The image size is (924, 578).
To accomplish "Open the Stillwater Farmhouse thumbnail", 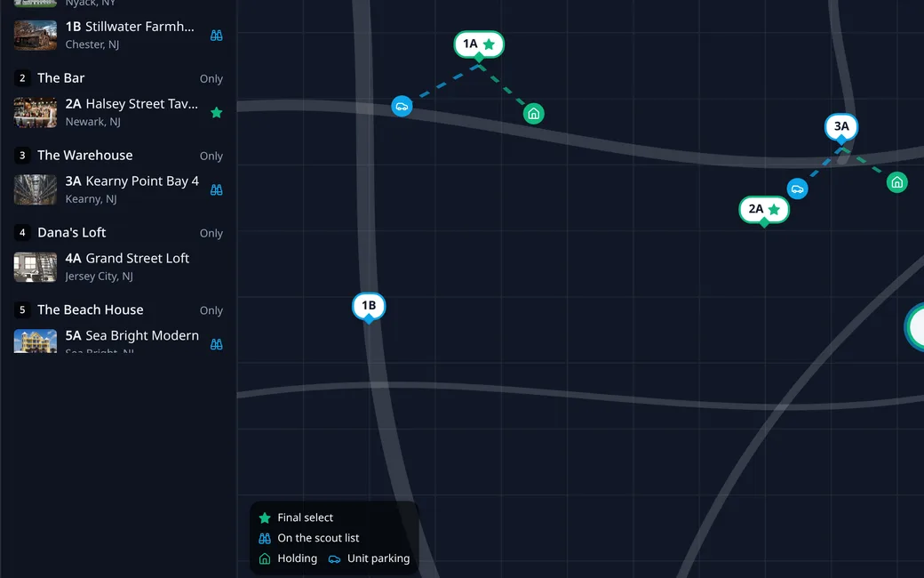I will [x=36, y=36].
